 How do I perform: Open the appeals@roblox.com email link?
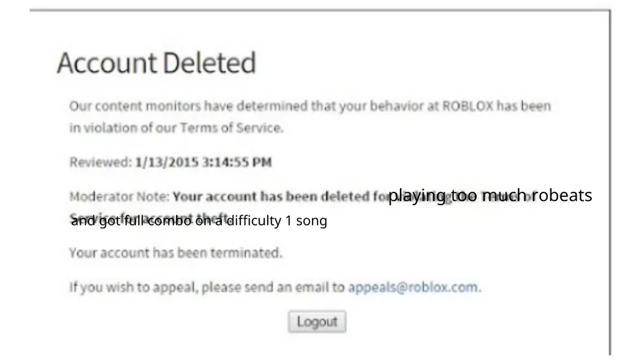coord(413,288)
